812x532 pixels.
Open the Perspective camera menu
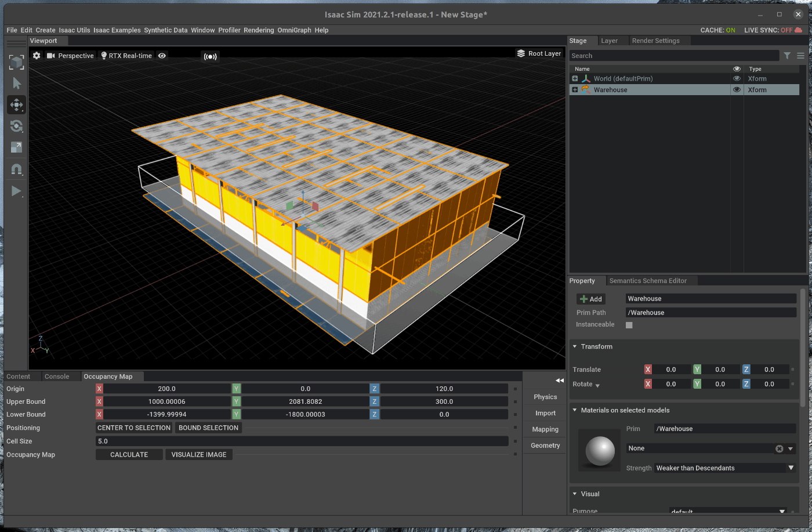(70, 56)
